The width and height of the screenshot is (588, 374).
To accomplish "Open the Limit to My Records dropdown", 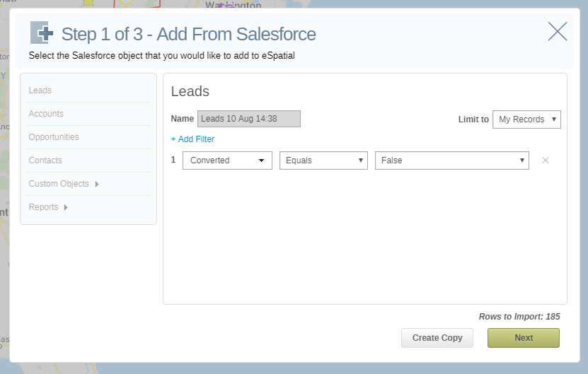I will (x=526, y=119).
